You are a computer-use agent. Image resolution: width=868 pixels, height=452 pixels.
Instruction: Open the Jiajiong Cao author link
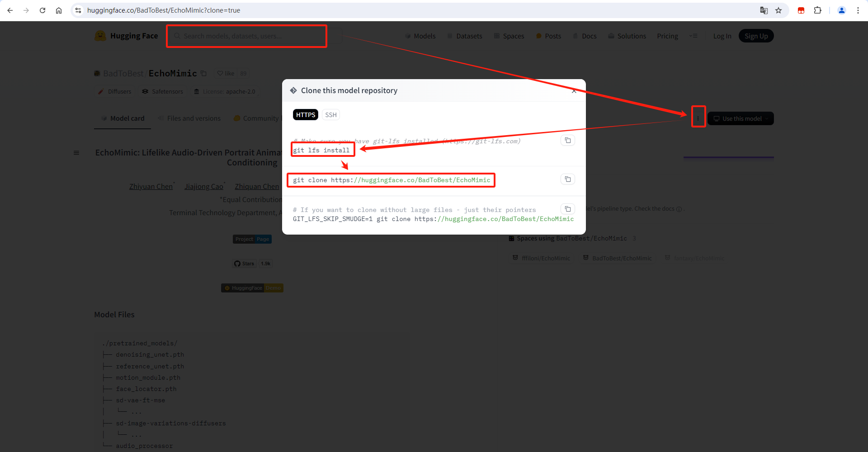pos(204,187)
